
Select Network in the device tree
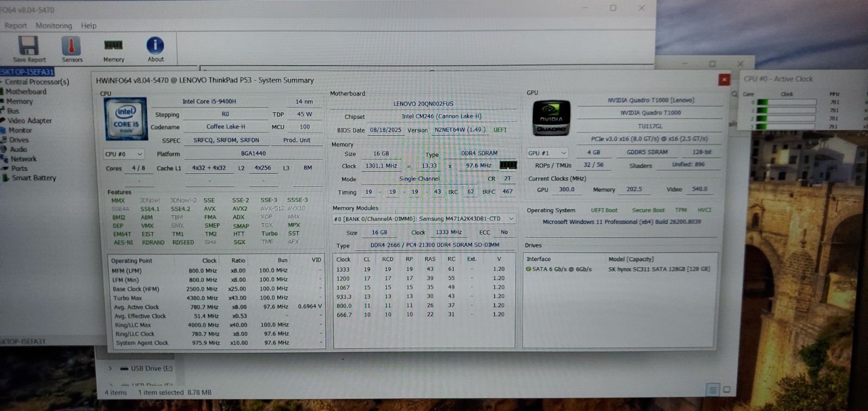click(23, 159)
